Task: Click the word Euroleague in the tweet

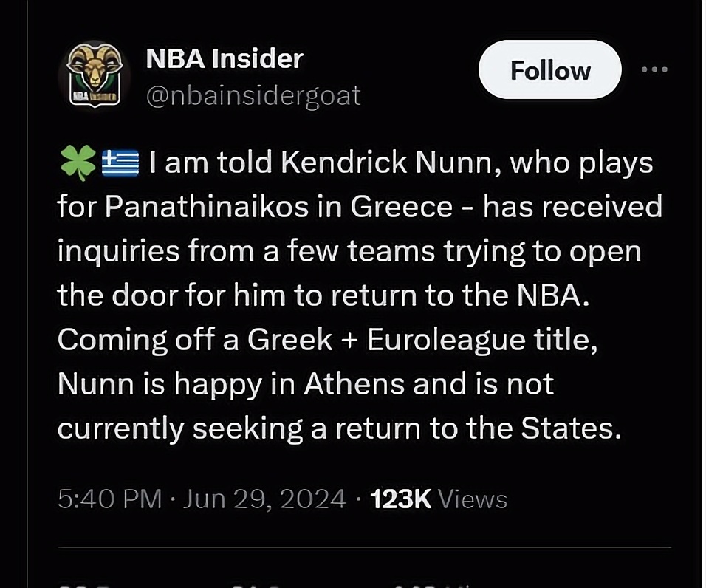Action: tap(446, 340)
